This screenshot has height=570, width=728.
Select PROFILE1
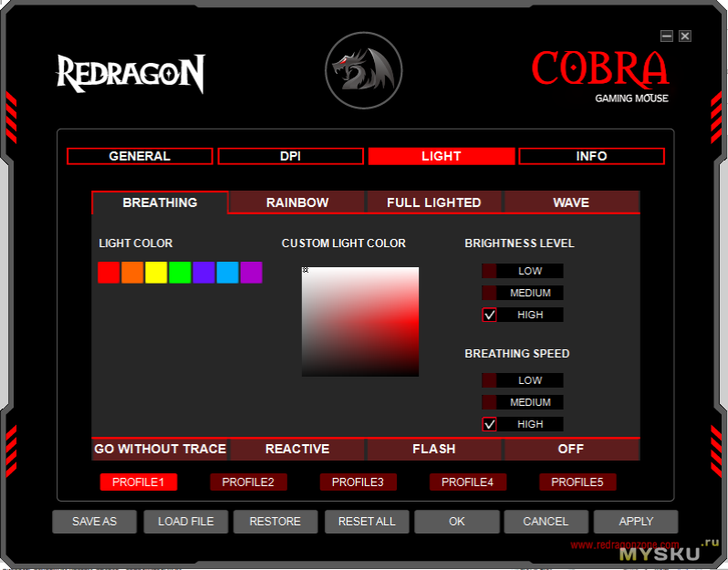139,482
